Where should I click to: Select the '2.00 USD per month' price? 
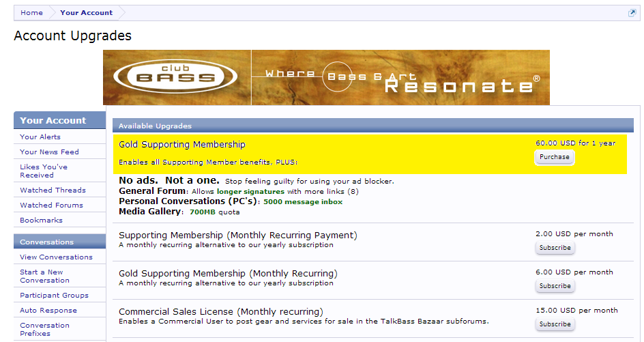tap(574, 234)
